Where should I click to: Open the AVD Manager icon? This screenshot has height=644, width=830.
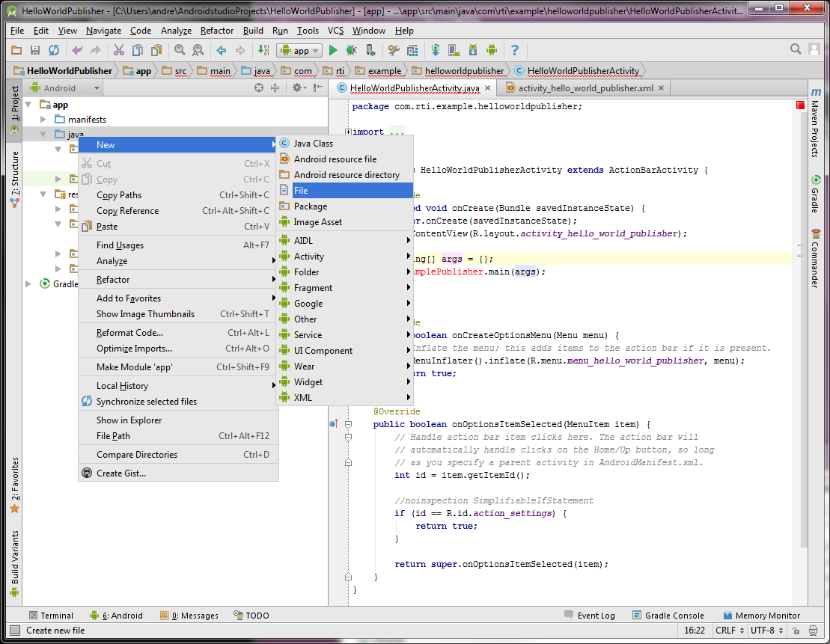[x=454, y=50]
